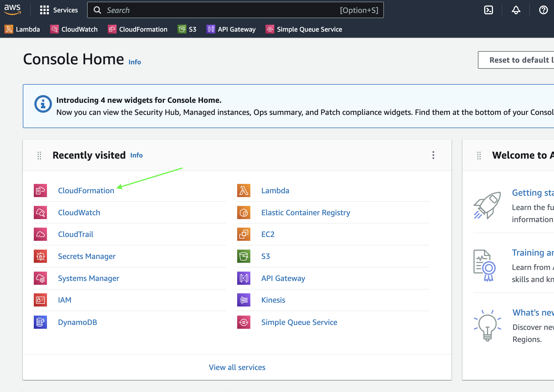Open the EC2 link

[x=268, y=234]
